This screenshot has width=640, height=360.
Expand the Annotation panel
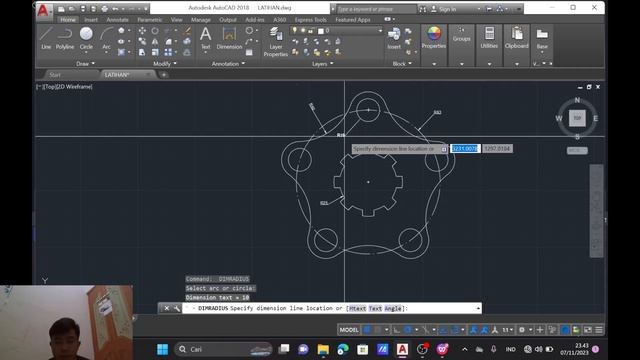228,64
